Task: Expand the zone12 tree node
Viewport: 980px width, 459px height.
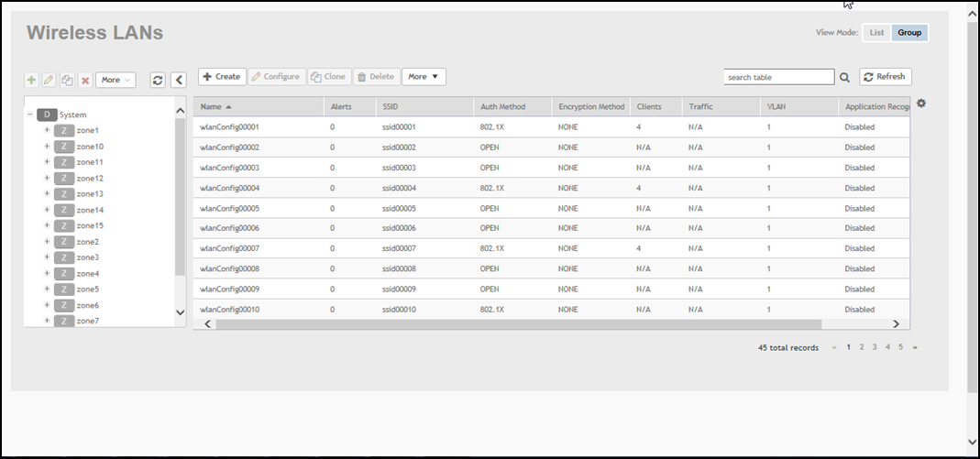Action: pyautogui.click(x=46, y=178)
